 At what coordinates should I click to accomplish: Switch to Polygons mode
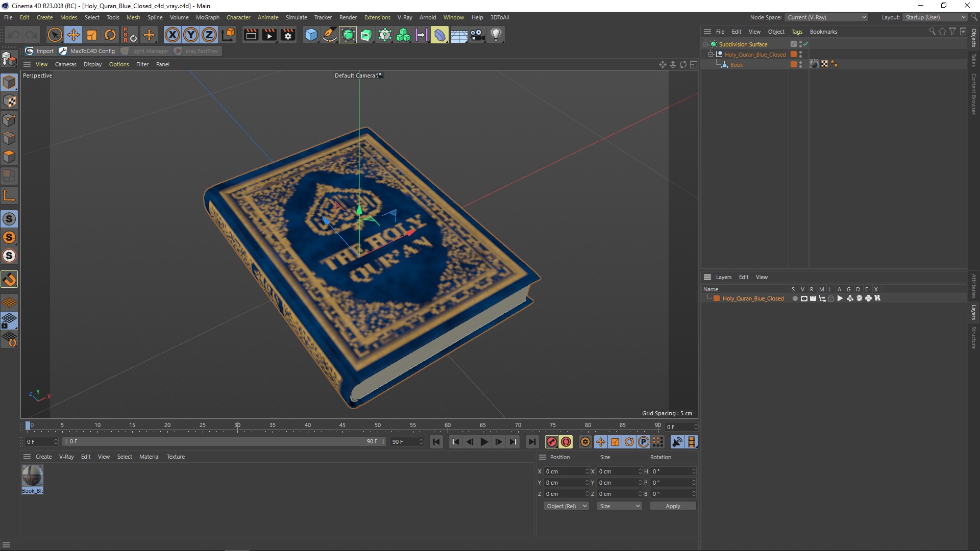pyautogui.click(x=9, y=157)
